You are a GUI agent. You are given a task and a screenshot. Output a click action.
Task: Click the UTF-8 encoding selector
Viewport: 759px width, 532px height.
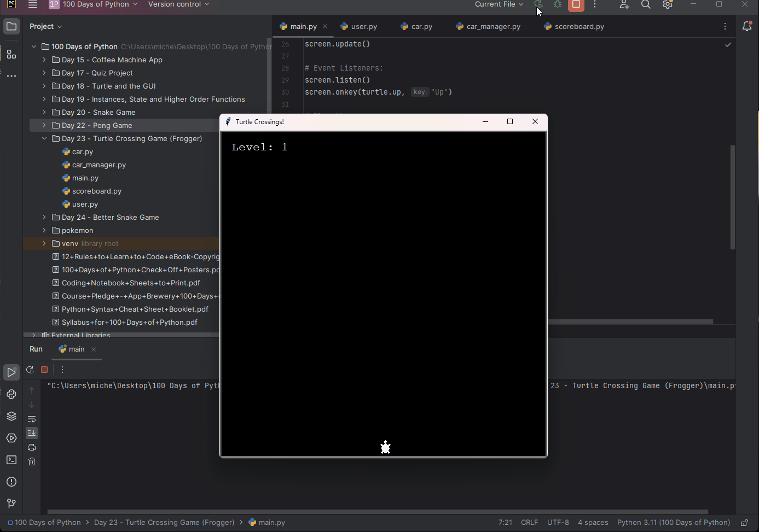coord(558,523)
